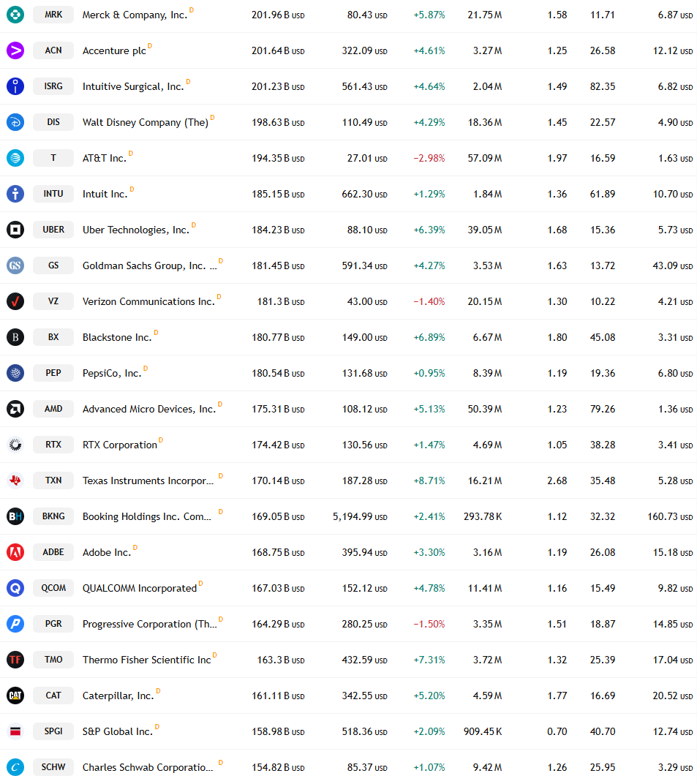Viewport: 697px width, 784px height.
Task: Click Booking Holdings price 5,194.99 USD
Action: pyautogui.click(x=360, y=516)
